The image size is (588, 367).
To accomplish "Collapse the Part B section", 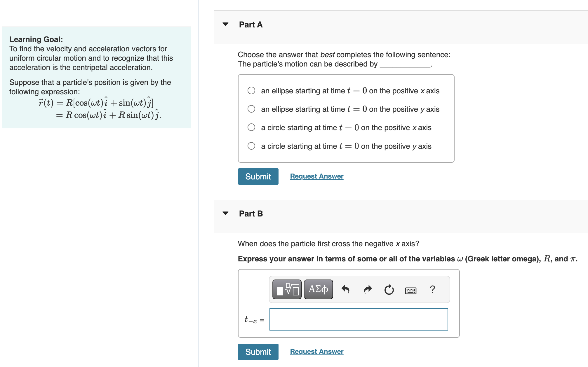I will 225,213.
